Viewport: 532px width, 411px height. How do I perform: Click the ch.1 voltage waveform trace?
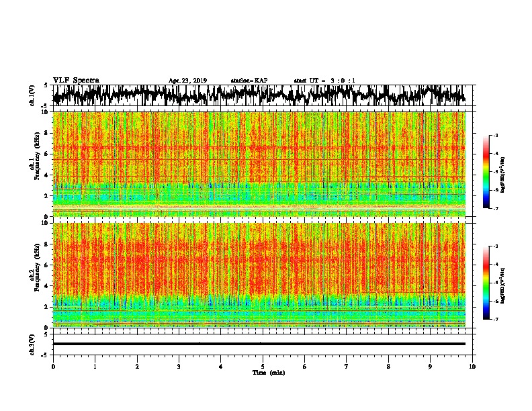pyautogui.click(x=259, y=95)
